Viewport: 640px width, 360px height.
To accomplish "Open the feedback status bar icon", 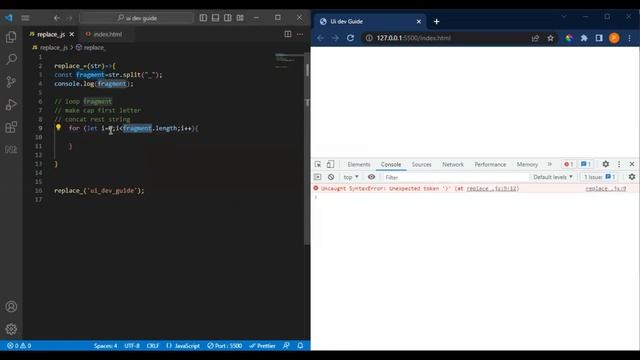I will point(287,346).
